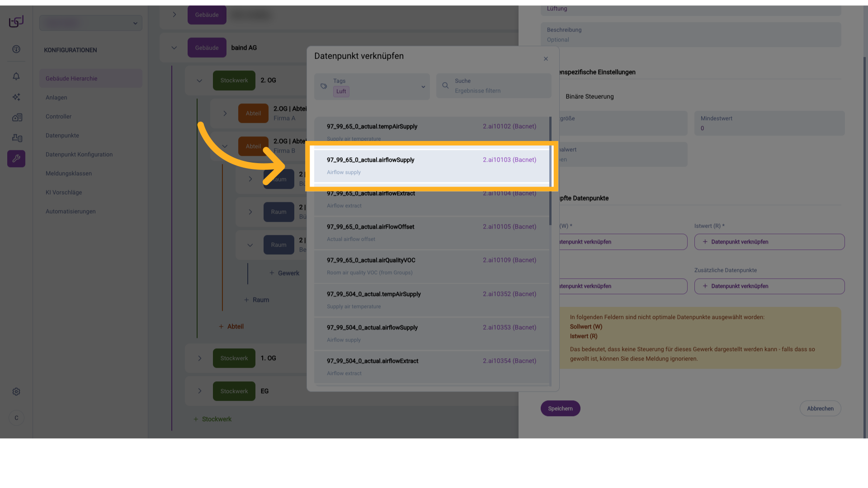Expand the EG Stockwerk row
Image resolution: width=868 pixels, height=488 pixels.
point(199,391)
